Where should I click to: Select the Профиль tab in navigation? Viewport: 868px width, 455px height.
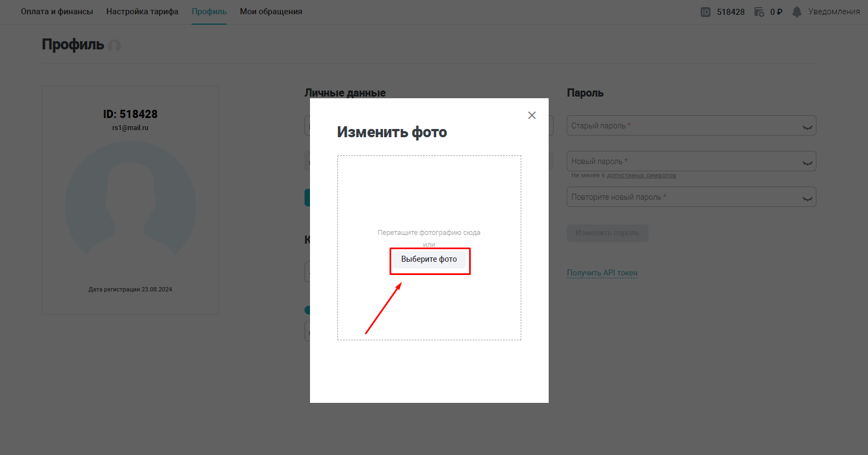pos(209,12)
